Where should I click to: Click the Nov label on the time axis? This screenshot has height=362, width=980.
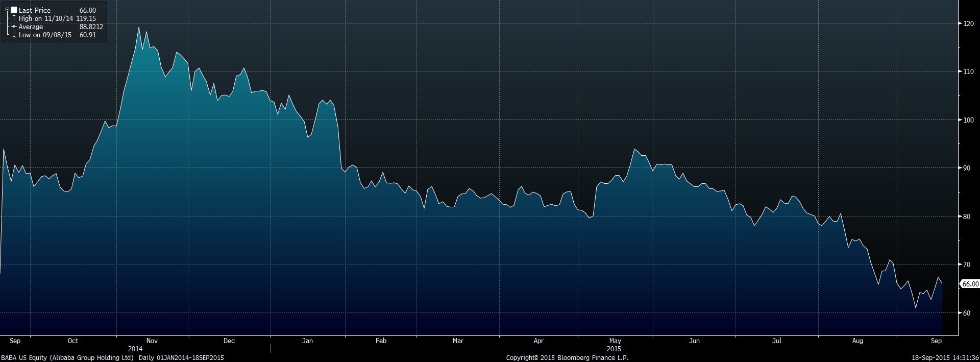click(x=152, y=341)
